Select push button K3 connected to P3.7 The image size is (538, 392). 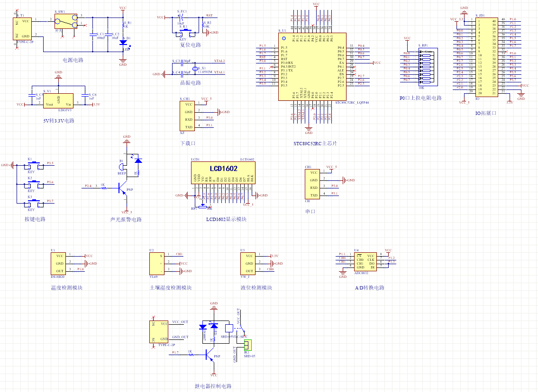(34, 204)
